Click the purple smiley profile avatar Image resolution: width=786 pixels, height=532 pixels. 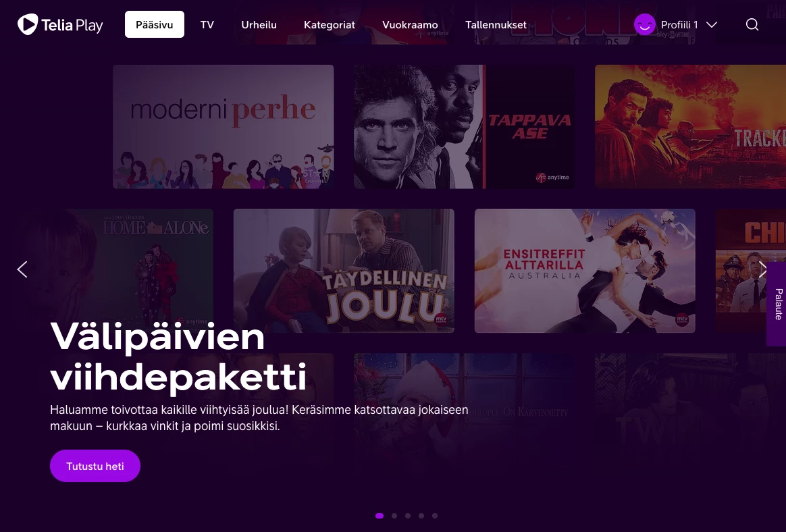click(x=645, y=24)
